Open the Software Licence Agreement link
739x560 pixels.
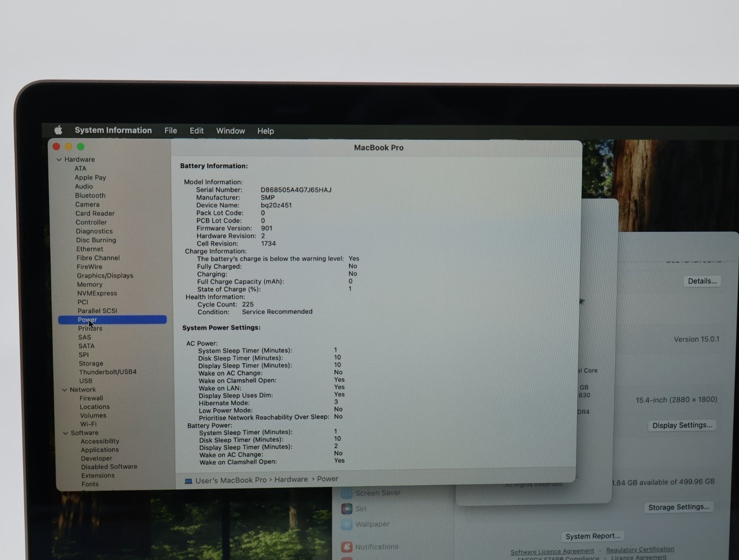pyautogui.click(x=552, y=551)
